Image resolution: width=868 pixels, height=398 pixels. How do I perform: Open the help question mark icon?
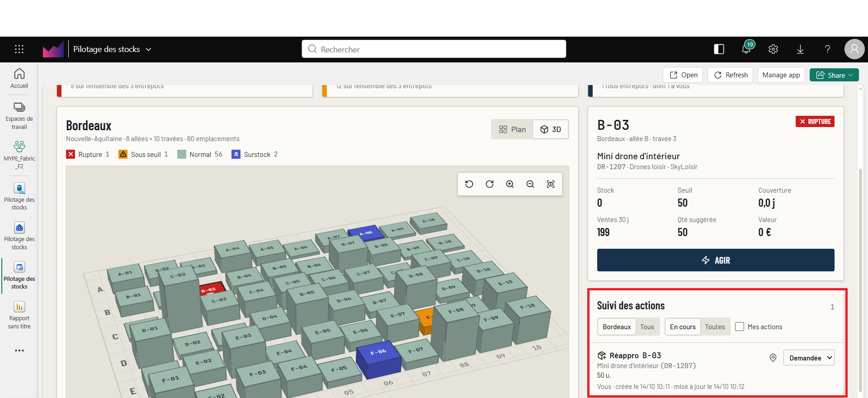827,49
